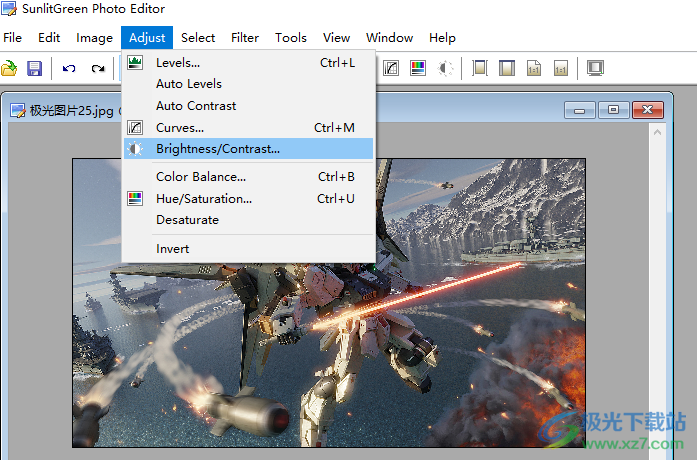Open the Help menu
This screenshot has width=697, height=460.
(442, 38)
